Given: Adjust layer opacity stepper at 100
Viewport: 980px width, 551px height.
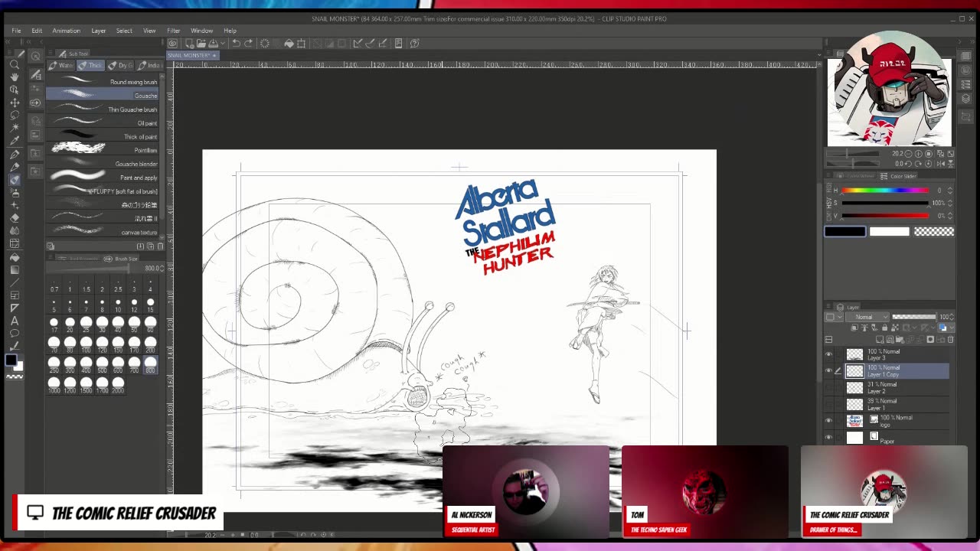Looking at the screenshot, I should (x=952, y=317).
